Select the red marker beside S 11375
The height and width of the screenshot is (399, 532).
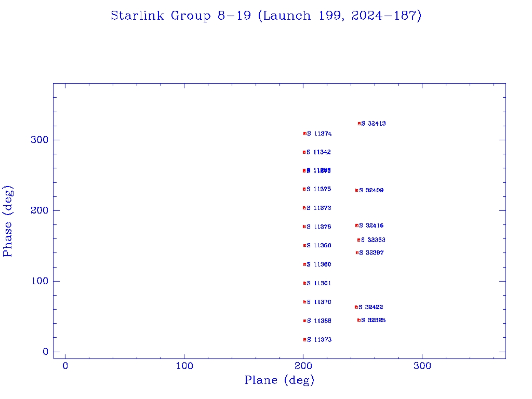tap(304, 189)
